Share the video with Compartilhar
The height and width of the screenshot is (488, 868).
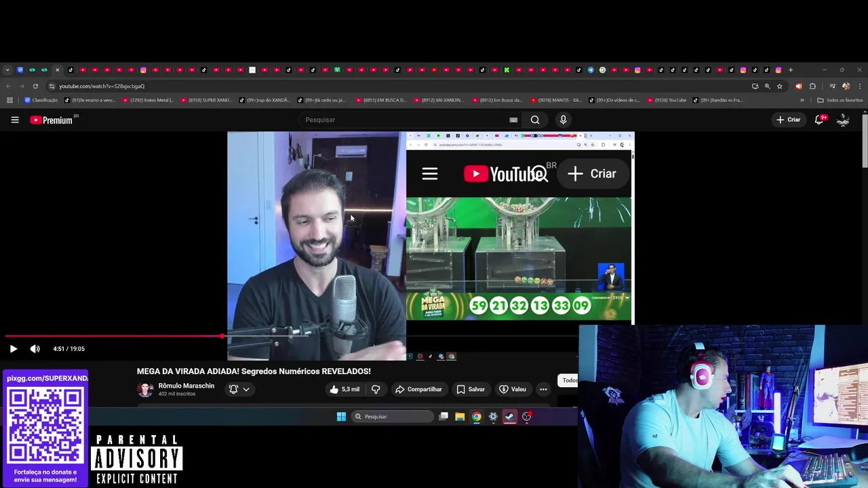coord(418,389)
